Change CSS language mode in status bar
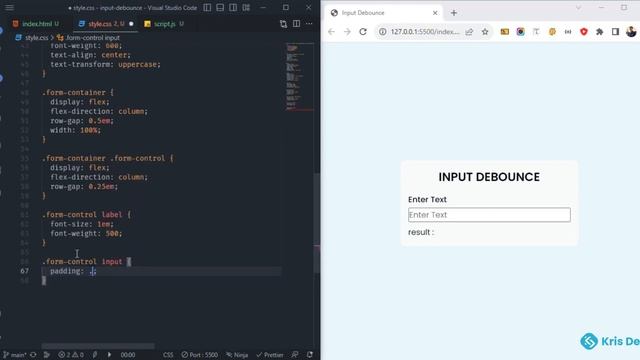This screenshot has width=640, height=360. coord(168,355)
